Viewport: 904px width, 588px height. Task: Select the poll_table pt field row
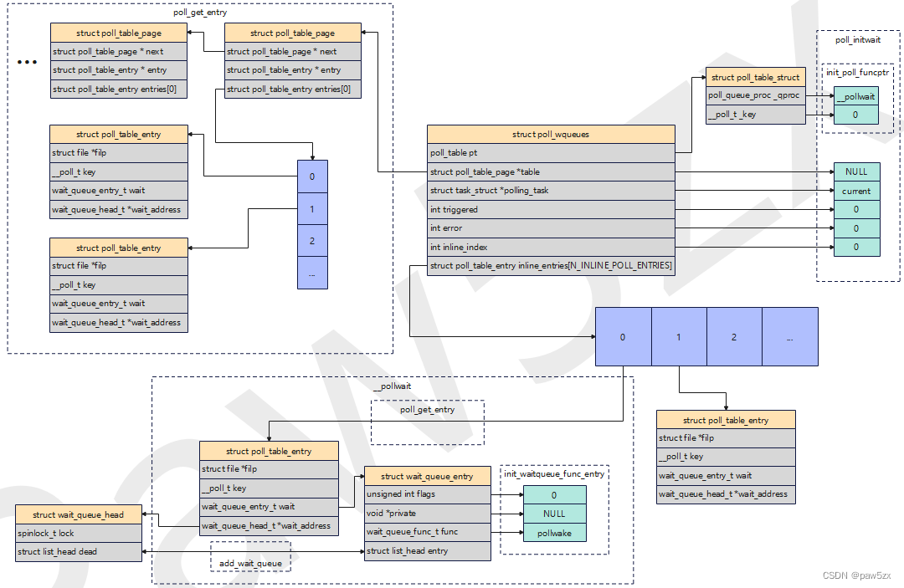pyautogui.click(x=550, y=153)
